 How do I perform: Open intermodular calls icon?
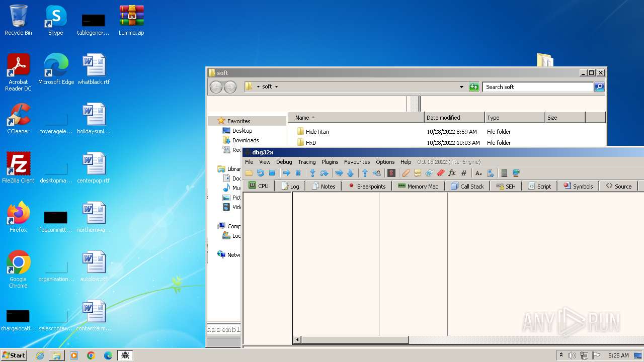tap(490, 173)
